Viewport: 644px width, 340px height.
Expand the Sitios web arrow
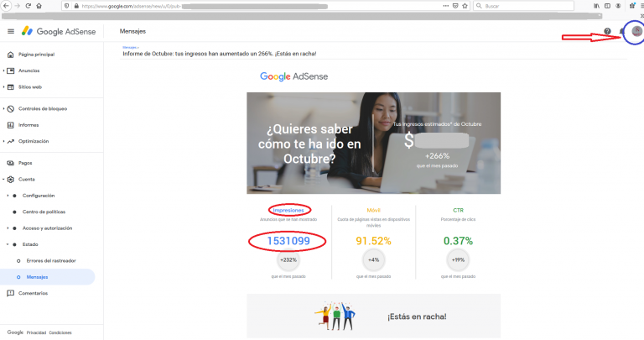click(3, 87)
